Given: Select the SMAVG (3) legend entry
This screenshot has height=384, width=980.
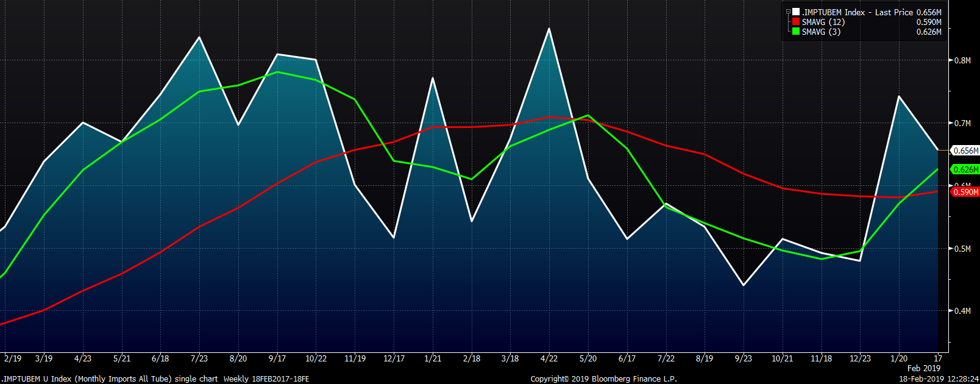Looking at the screenshot, I should point(821,32).
